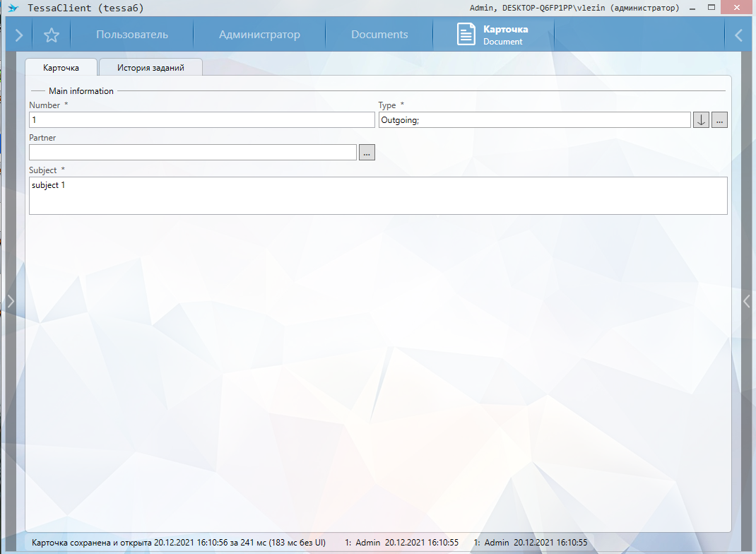
Task: Focus the empty Partner field
Action: point(192,153)
